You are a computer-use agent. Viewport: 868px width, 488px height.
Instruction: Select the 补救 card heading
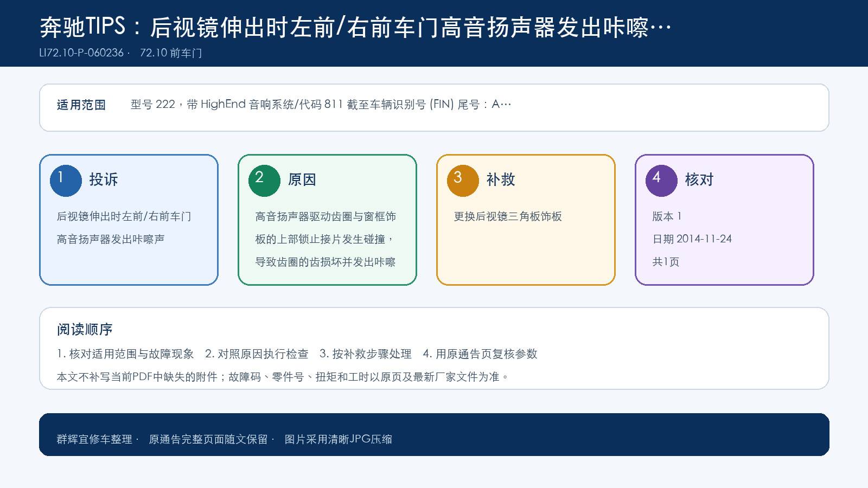coord(501,179)
